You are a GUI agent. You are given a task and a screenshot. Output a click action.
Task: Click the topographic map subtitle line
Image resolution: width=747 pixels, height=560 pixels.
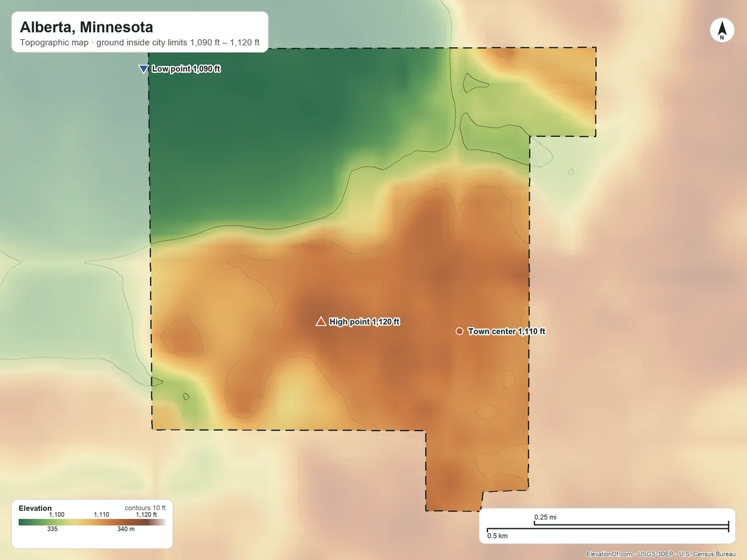tap(140, 44)
